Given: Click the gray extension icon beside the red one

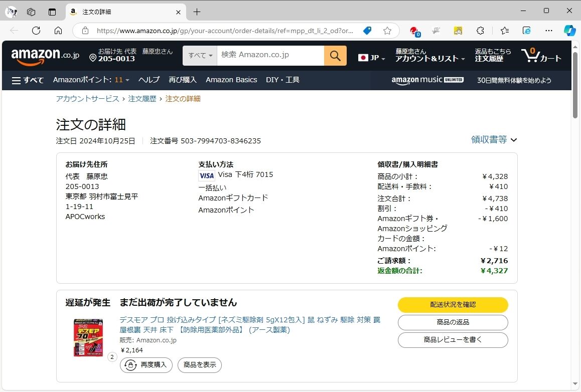Looking at the screenshot, I should point(435,31).
